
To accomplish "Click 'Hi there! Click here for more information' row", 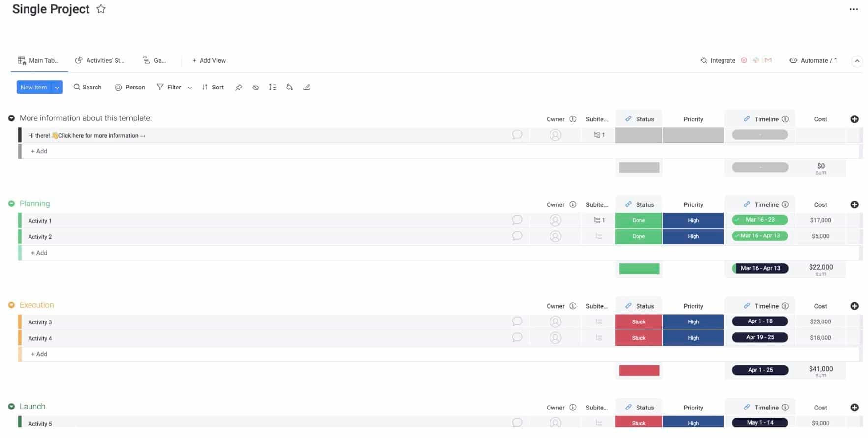I will [87, 136].
